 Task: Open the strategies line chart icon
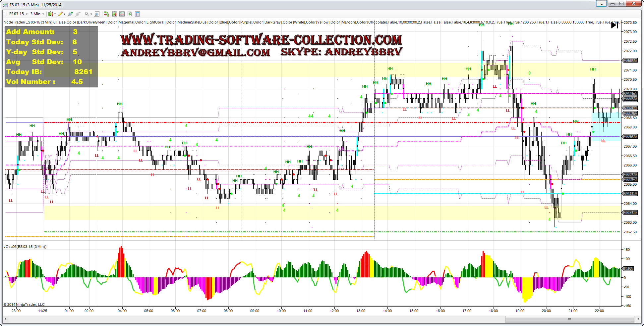(122, 14)
